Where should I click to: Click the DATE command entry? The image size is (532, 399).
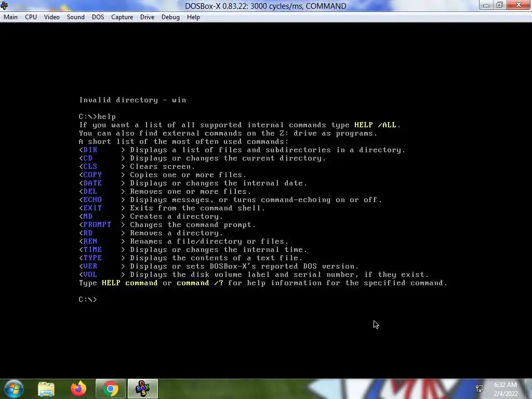pyautogui.click(x=92, y=183)
